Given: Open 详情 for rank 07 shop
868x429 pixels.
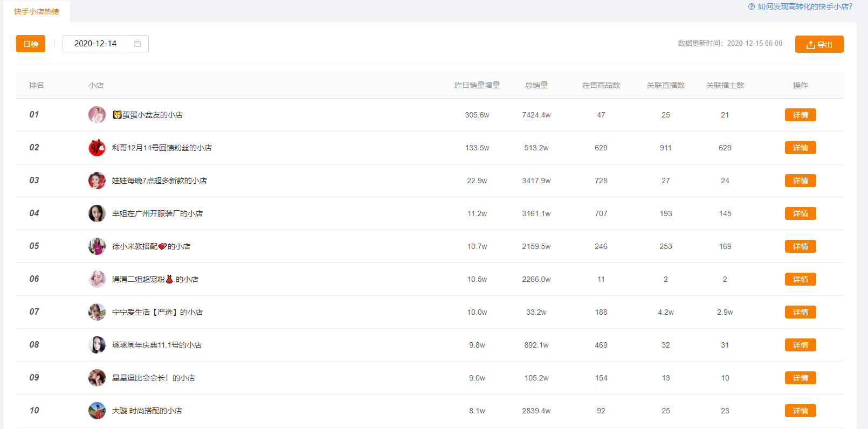Looking at the screenshot, I should tap(800, 312).
